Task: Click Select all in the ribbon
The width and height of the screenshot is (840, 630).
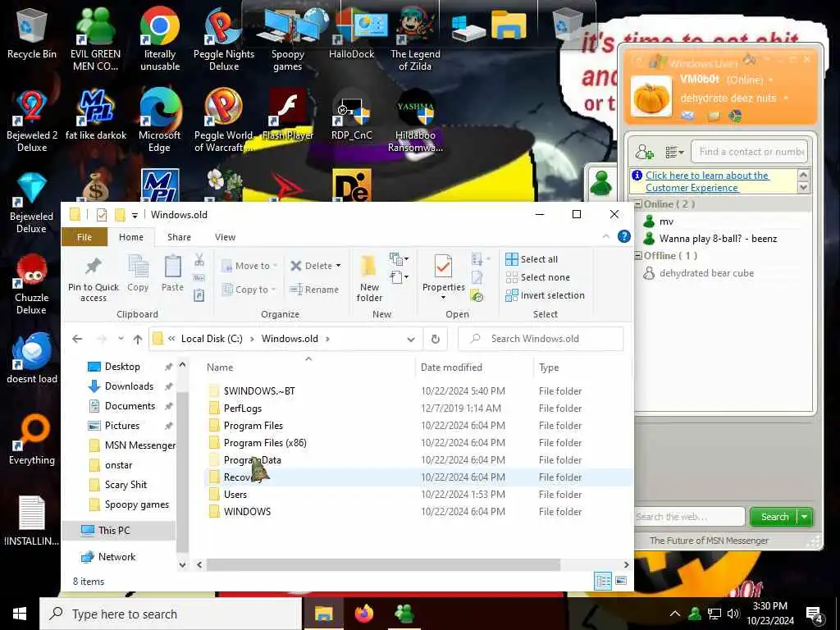Action: tap(532, 259)
